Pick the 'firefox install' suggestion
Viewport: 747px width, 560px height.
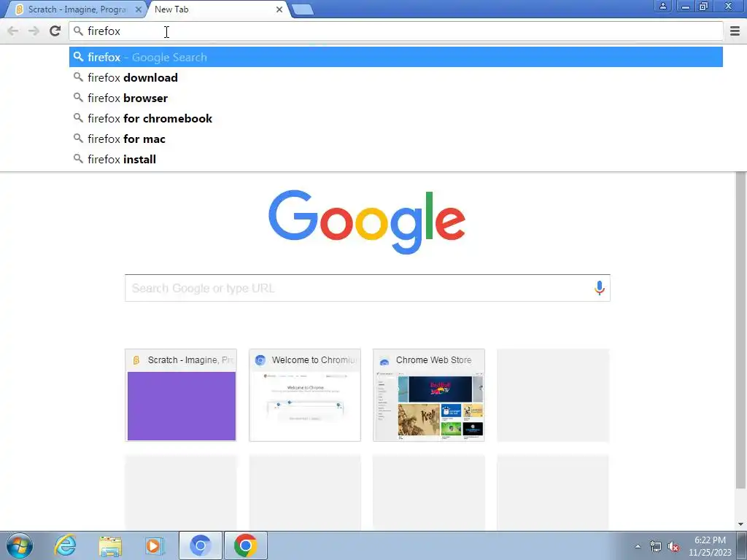coord(396,160)
